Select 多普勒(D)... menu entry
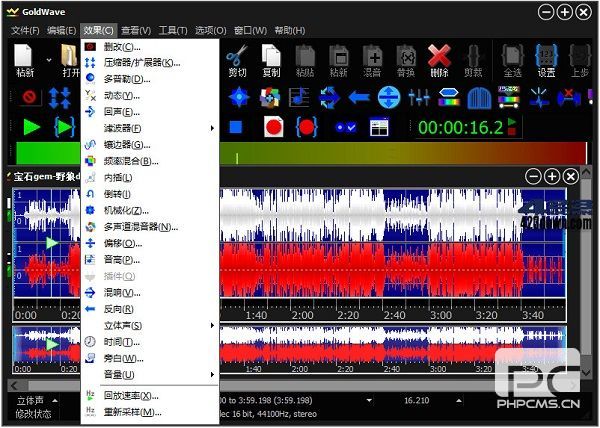Viewport: 600px width, 428px height. click(150, 79)
